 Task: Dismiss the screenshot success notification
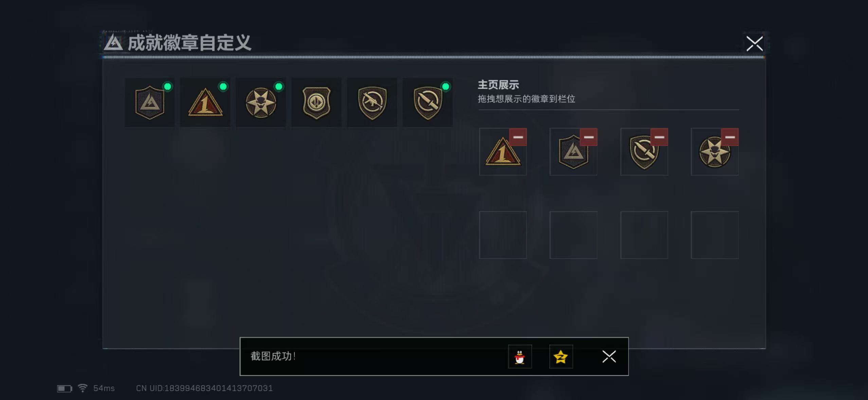609,357
